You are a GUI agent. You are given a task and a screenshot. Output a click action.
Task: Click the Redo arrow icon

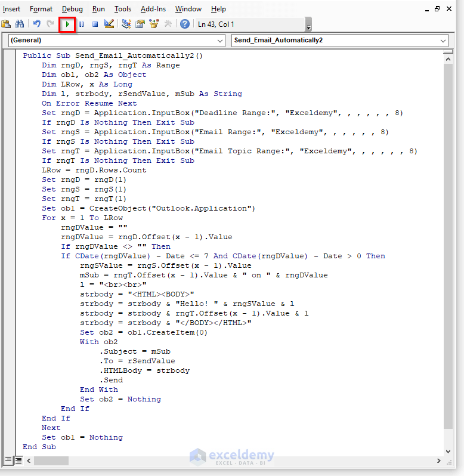point(50,24)
